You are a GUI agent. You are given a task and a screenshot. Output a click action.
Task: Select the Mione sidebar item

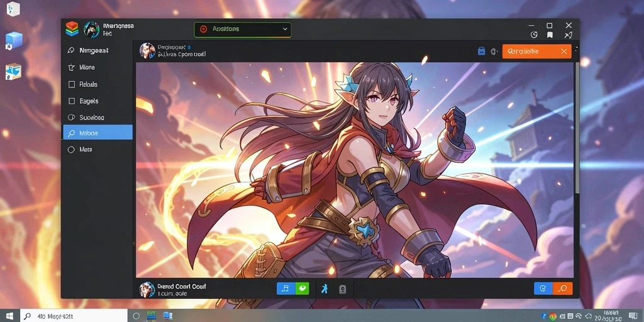[97, 67]
